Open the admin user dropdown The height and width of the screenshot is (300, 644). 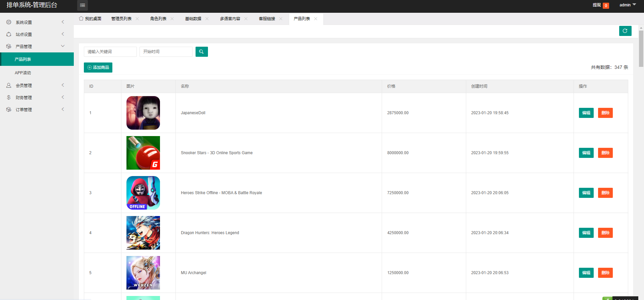click(x=627, y=5)
